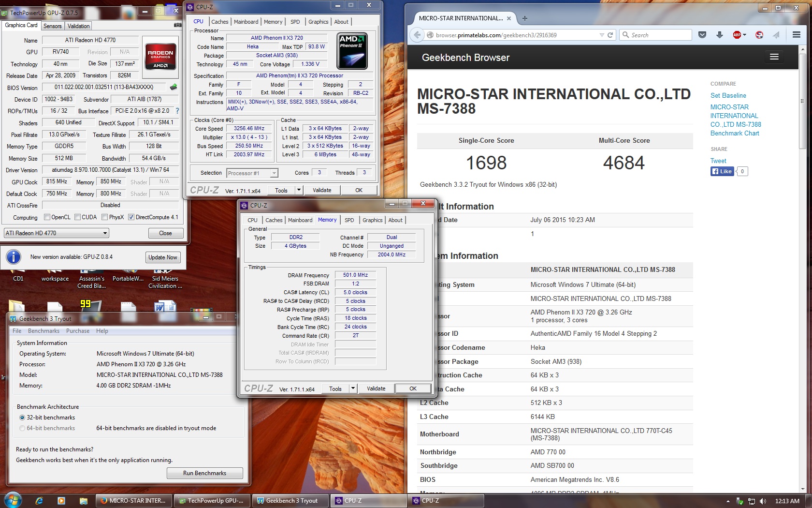
Task: Go back with the browser back arrow
Action: [x=417, y=35]
